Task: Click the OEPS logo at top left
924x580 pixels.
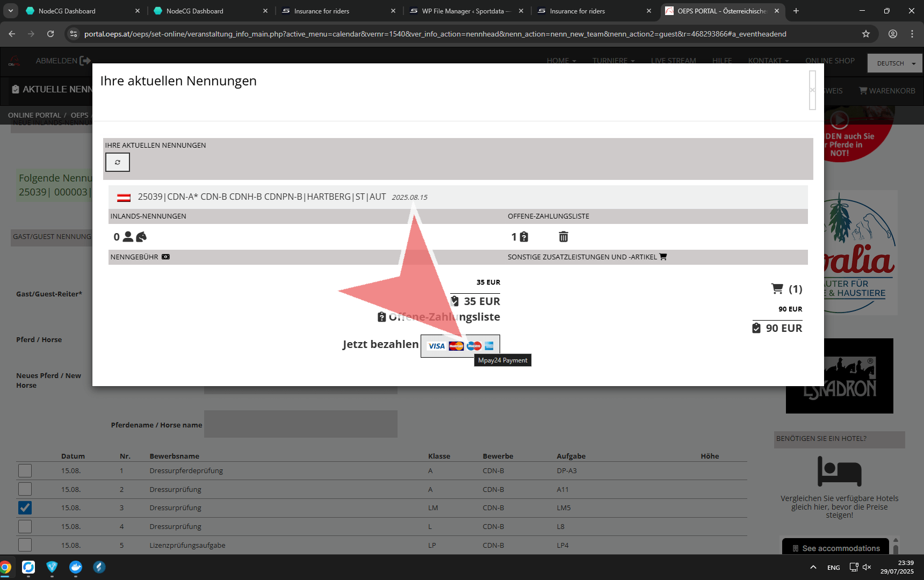Action: tap(15, 61)
